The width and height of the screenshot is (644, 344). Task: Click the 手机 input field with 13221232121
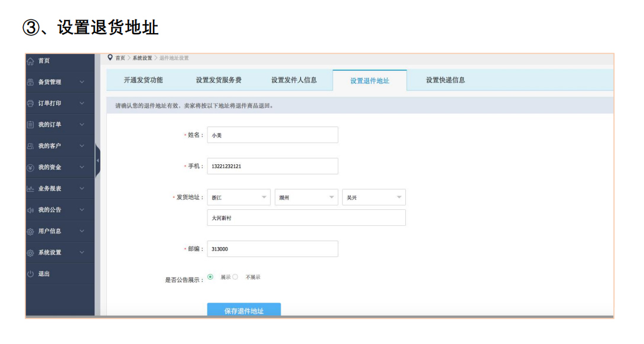coord(273,166)
